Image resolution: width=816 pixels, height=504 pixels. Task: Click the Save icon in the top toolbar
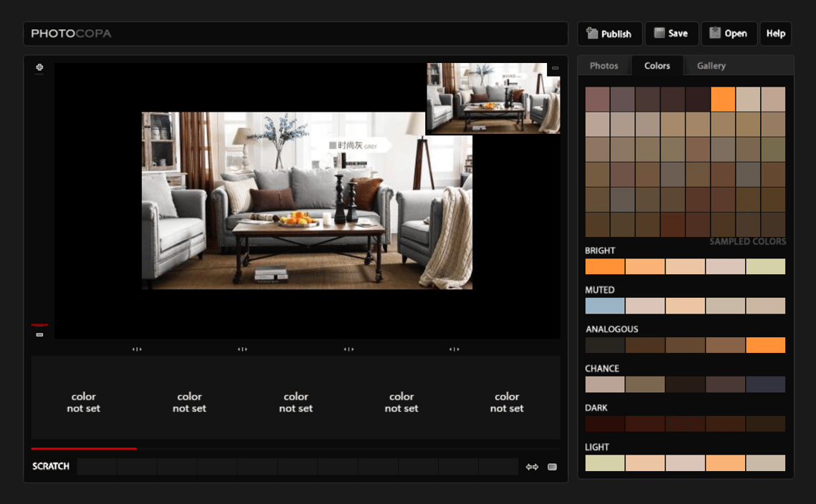pos(659,33)
